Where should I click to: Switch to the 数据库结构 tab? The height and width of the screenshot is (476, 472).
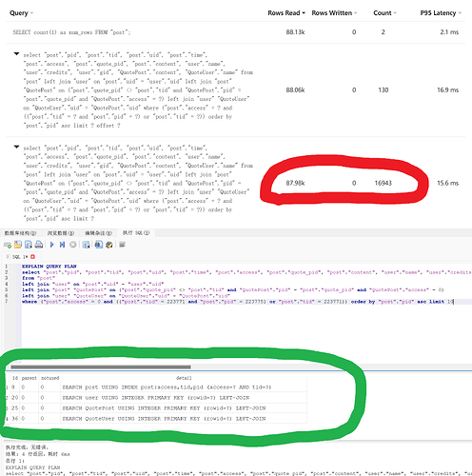[20, 233]
